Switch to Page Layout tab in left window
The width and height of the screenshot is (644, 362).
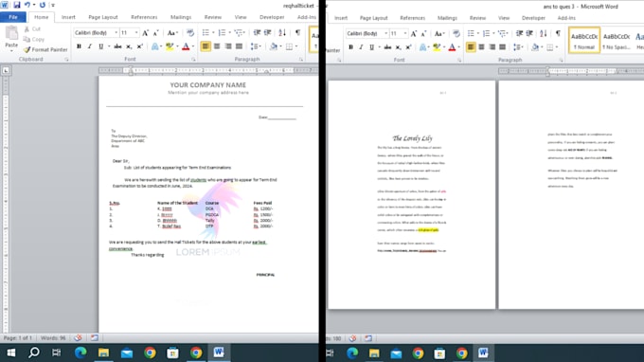point(102,17)
